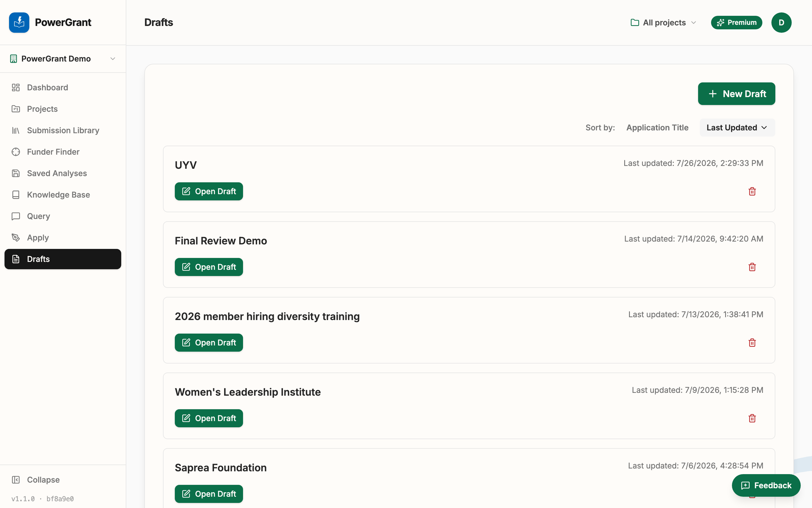The width and height of the screenshot is (812, 508).
Task: Open the Feedback widget
Action: [766, 485]
